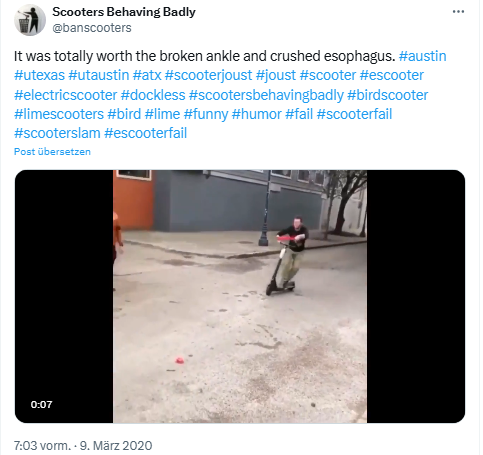Open the 7:03 vorm. 9. März 2020 timestamp
483x455 pixels.
pyautogui.click(x=83, y=445)
